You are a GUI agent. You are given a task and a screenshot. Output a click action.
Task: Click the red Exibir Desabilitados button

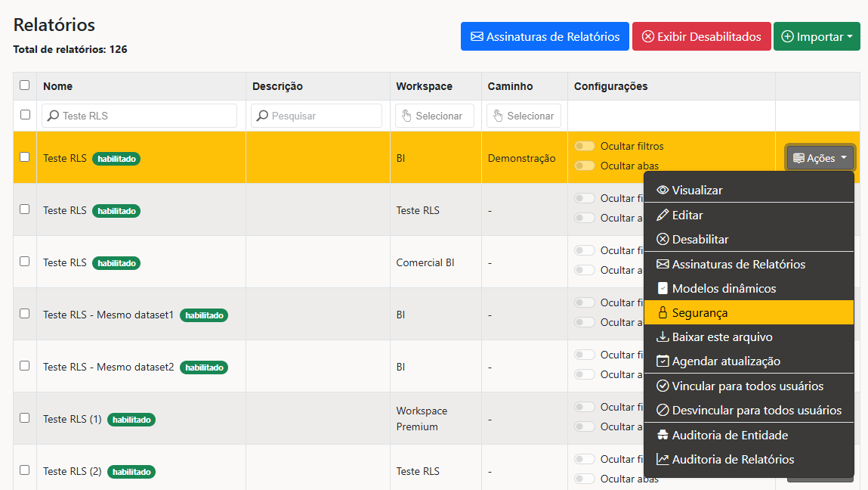click(701, 36)
